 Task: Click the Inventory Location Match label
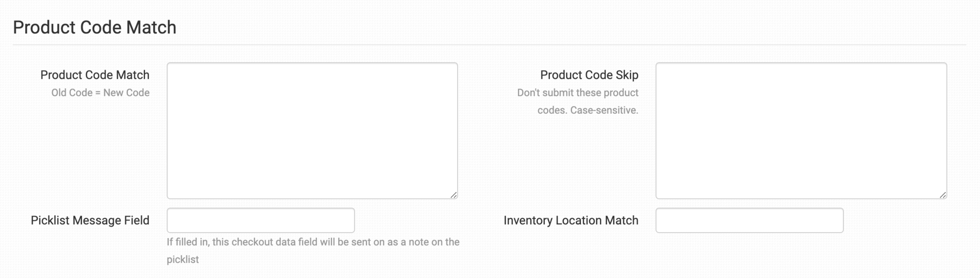571,220
